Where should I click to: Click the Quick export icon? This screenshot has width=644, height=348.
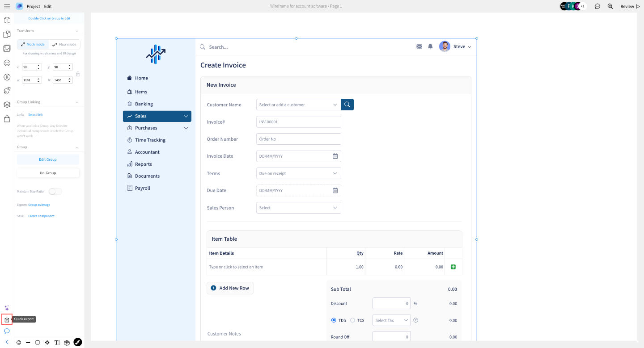click(7, 319)
